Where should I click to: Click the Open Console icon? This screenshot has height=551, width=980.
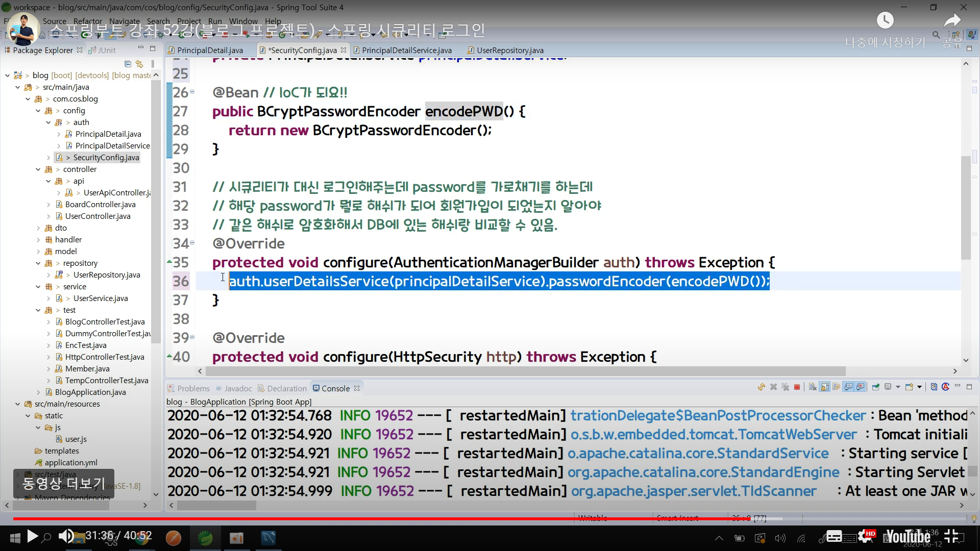click(909, 387)
